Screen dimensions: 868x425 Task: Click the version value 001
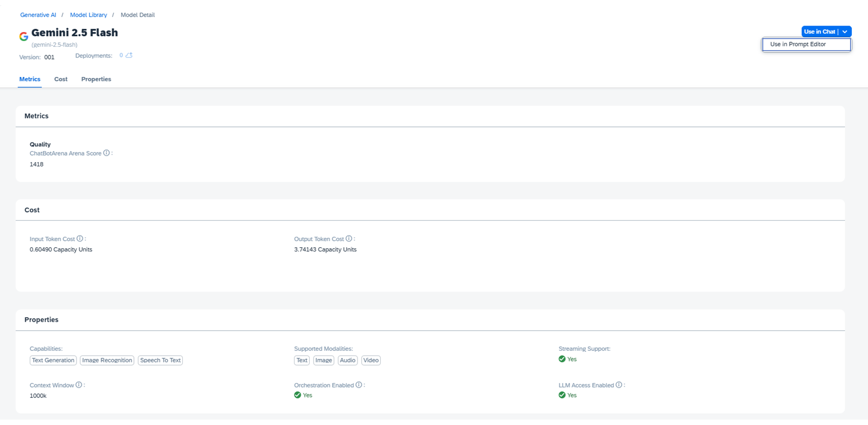pyautogui.click(x=49, y=57)
